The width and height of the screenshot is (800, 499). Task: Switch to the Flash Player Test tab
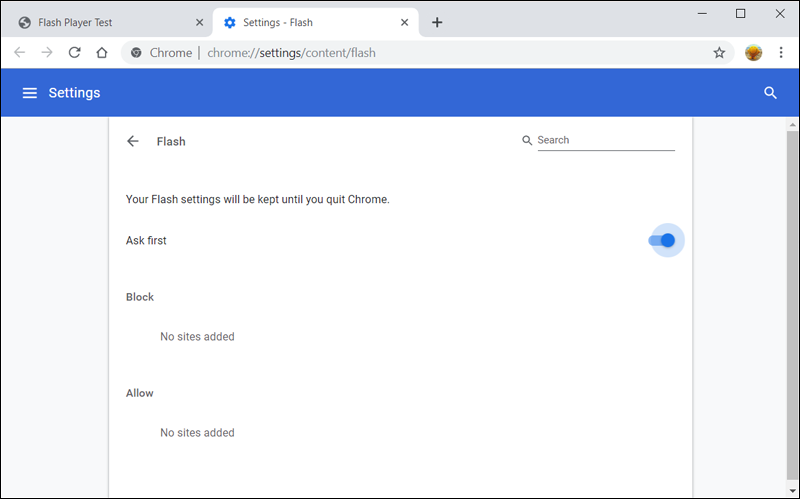(x=100, y=23)
